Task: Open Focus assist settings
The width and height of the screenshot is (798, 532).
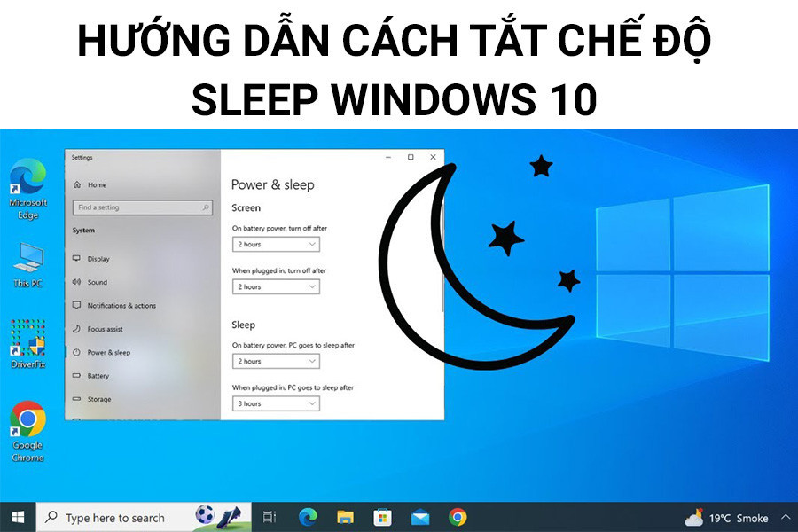Action: coord(143,329)
